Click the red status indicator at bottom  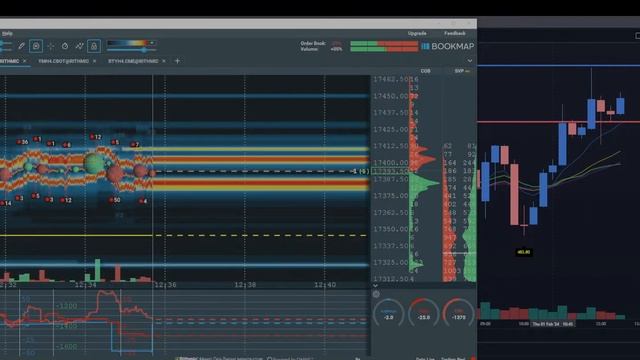click(x=473, y=358)
